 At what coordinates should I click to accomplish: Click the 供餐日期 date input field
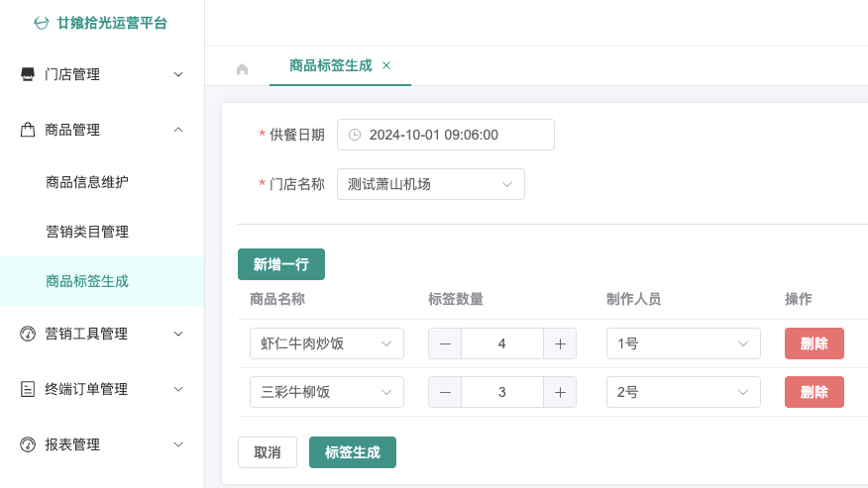pos(446,135)
